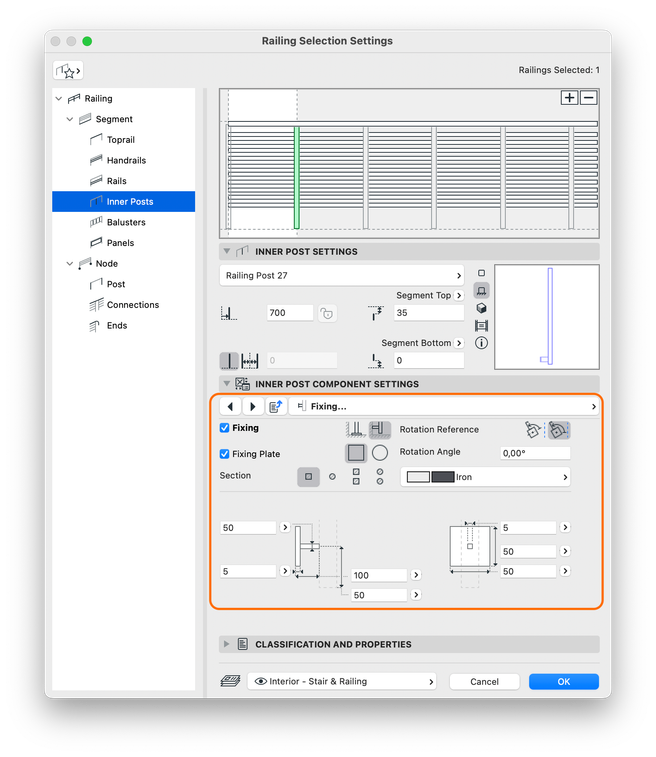Viewport: 656px width, 757px height.
Task: Go to next component page arrow
Action: (x=252, y=407)
